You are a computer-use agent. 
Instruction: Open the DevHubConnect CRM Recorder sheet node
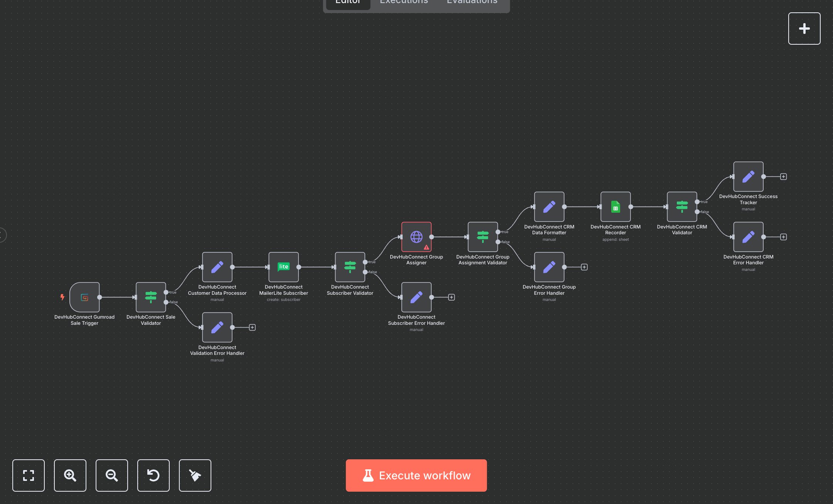click(x=615, y=207)
